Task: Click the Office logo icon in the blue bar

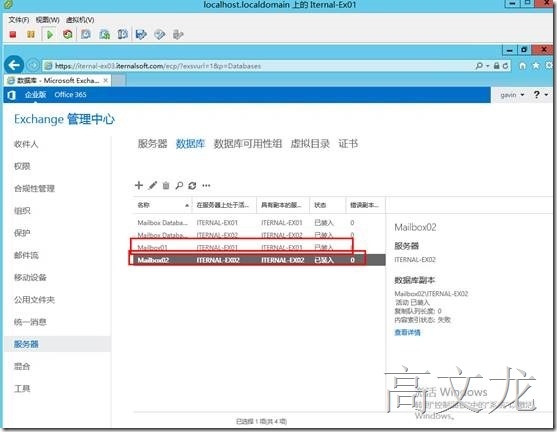Action: click(12, 95)
